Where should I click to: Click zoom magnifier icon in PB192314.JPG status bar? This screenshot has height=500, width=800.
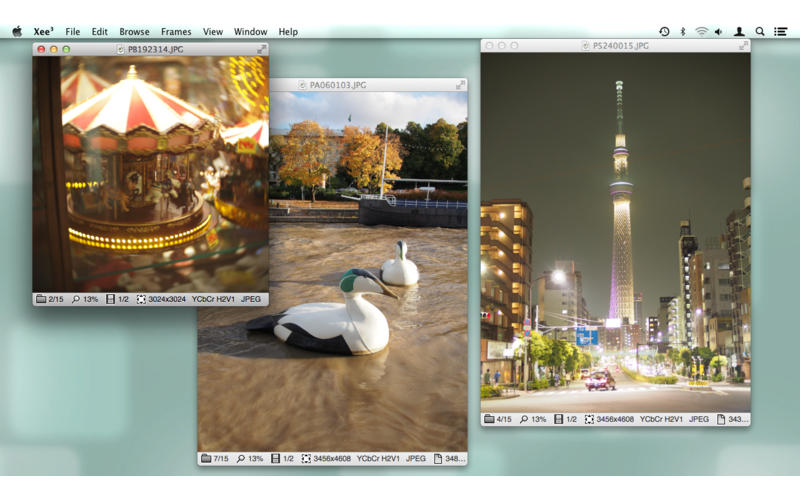(x=76, y=299)
